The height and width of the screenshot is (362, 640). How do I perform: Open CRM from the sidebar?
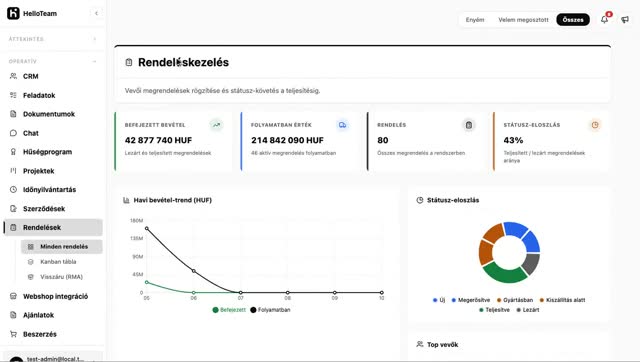click(x=53, y=76)
